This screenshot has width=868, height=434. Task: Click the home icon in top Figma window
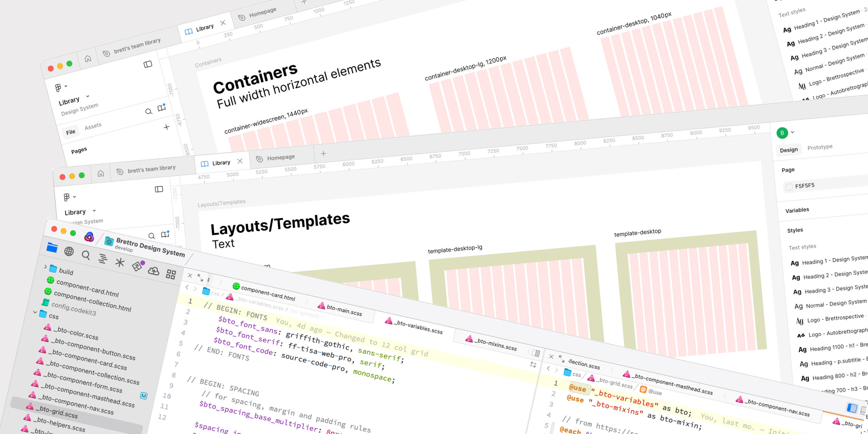pyautogui.click(x=88, y=59)
